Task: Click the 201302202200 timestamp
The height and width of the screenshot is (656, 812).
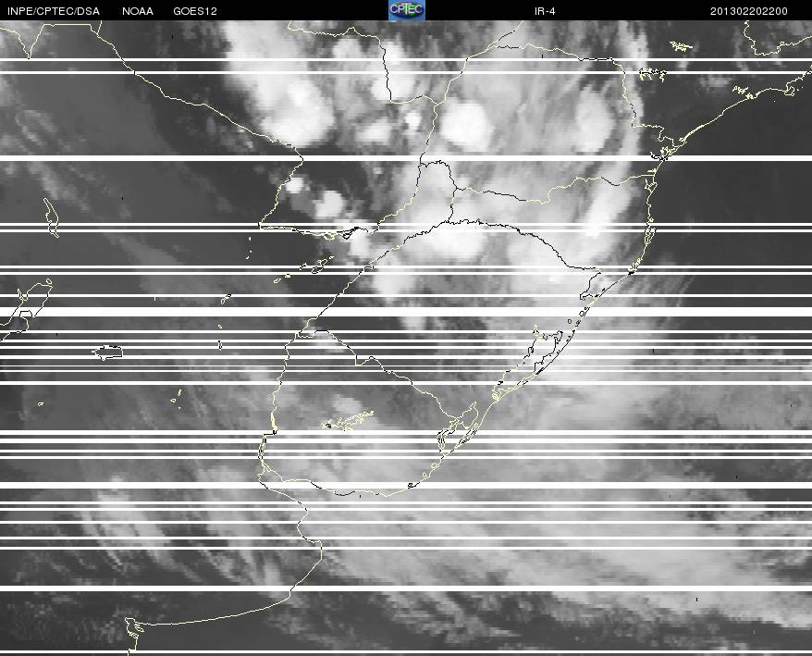Action: coord(749,11)
